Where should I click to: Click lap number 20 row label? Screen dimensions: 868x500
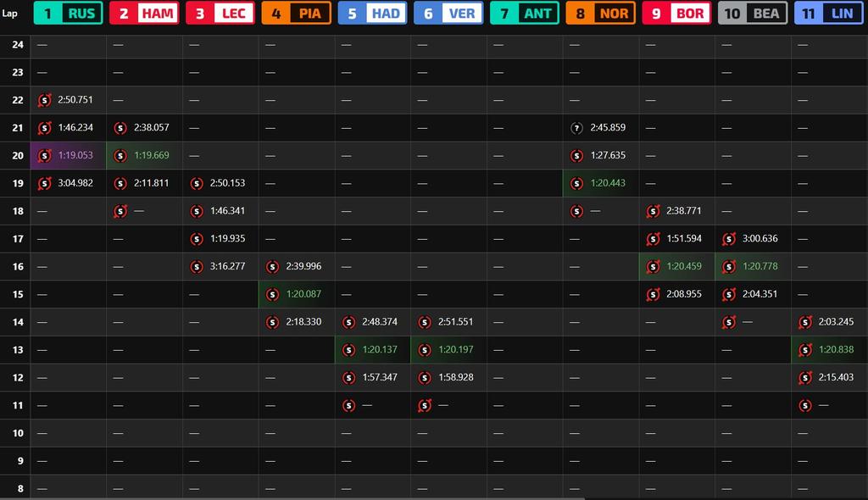click(18, 156)
